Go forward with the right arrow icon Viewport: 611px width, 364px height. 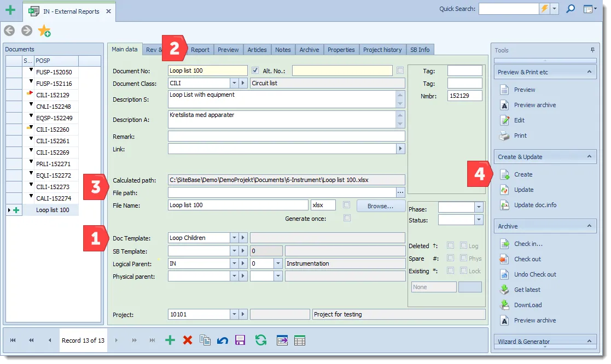(26, 31)
